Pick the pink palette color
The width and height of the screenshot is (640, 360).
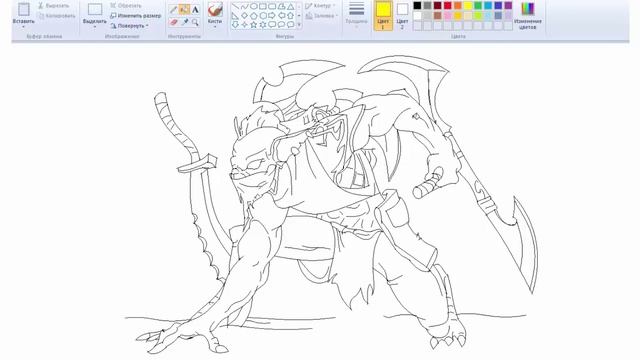click(448, 16)
